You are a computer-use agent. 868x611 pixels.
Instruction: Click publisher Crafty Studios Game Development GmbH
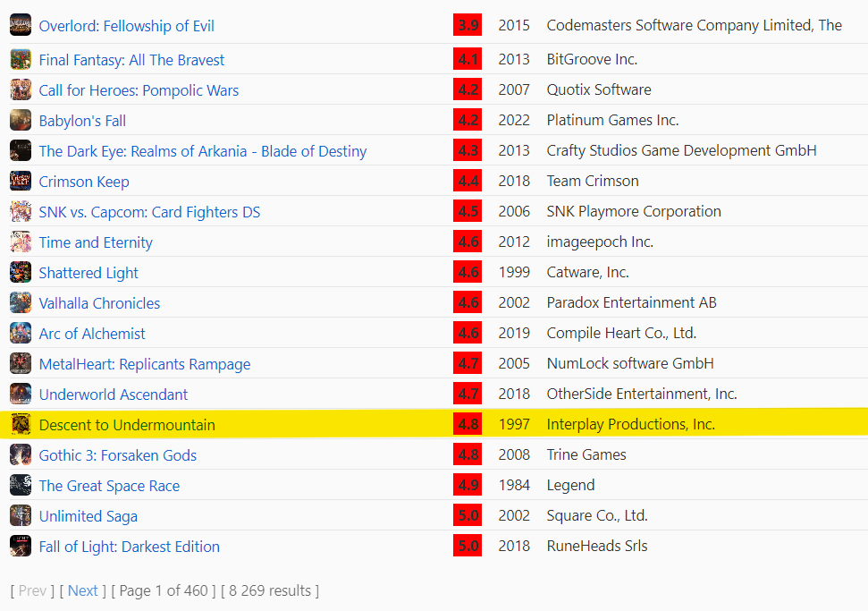pos(681,150)
